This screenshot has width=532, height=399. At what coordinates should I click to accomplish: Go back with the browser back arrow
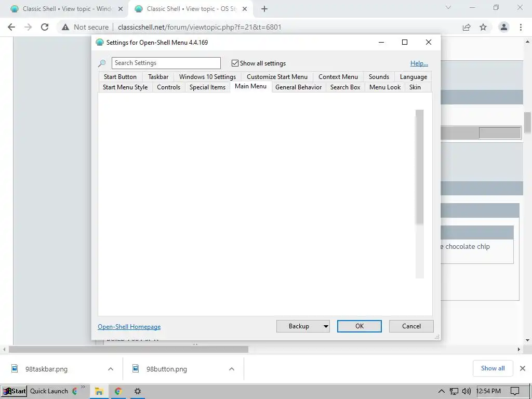pyautogui.click(x=11, y=27)
